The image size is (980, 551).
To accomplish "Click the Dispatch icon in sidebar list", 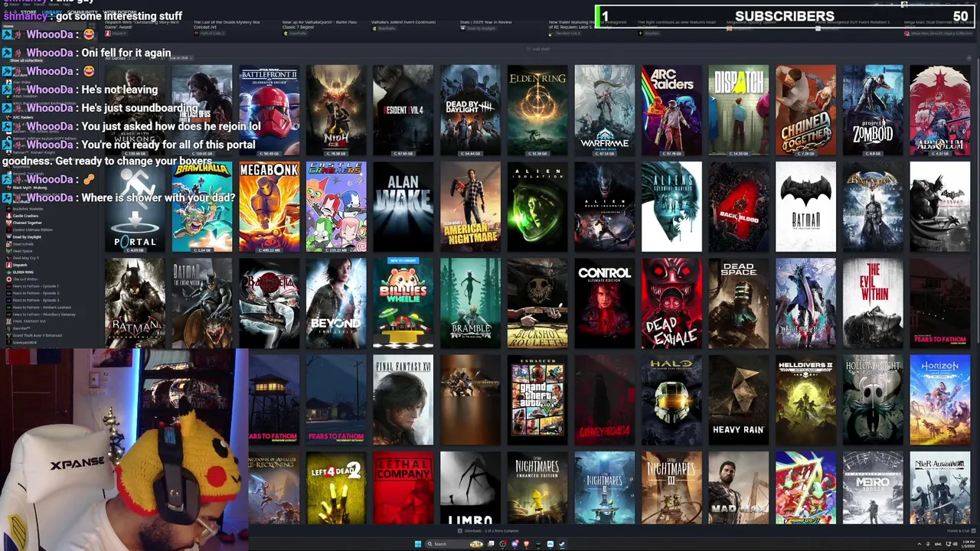I will [x=8, y=265].
